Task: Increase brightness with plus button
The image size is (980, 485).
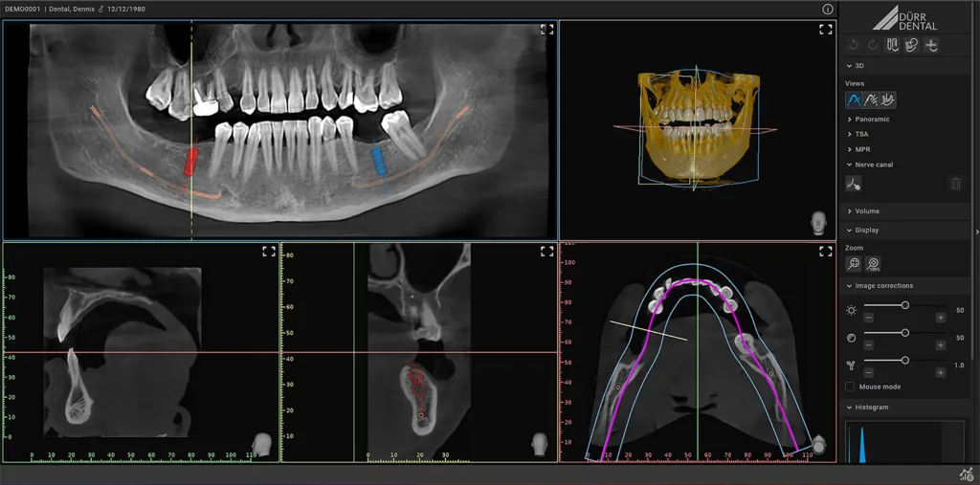Action: click(x=940, y=319)
